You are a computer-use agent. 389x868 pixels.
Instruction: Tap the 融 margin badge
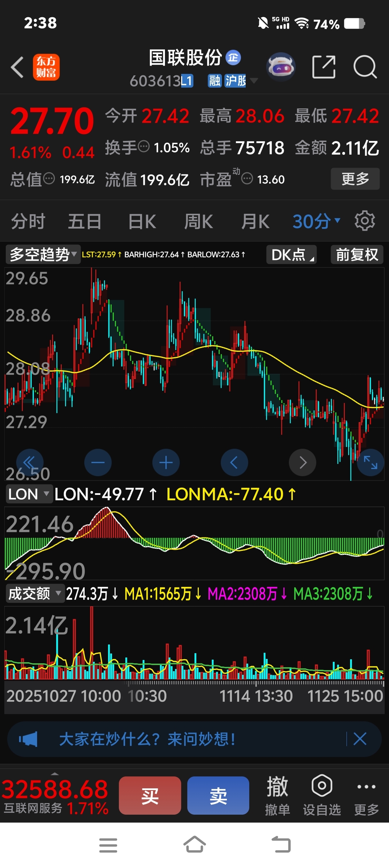(215, 81)
